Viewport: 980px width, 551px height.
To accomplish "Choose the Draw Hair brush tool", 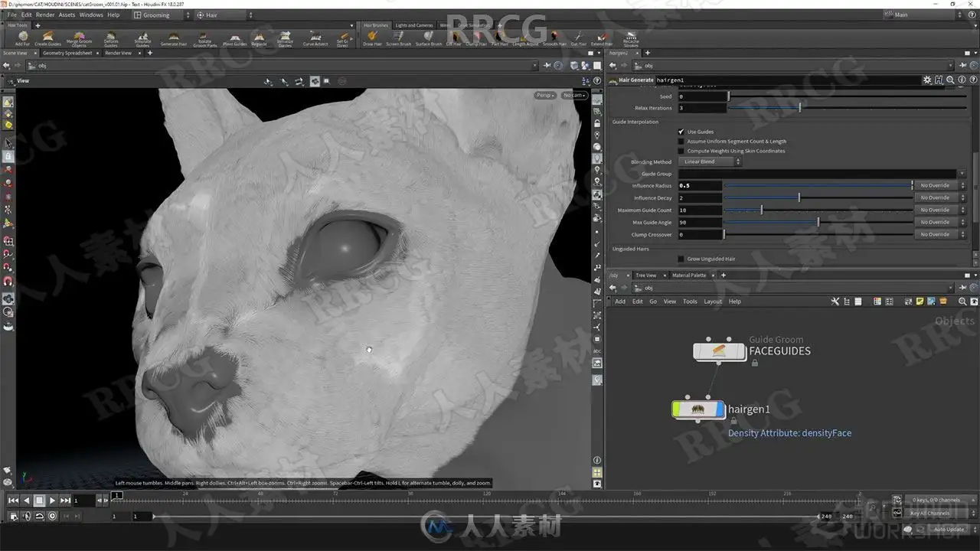I will tap(372, 38).
